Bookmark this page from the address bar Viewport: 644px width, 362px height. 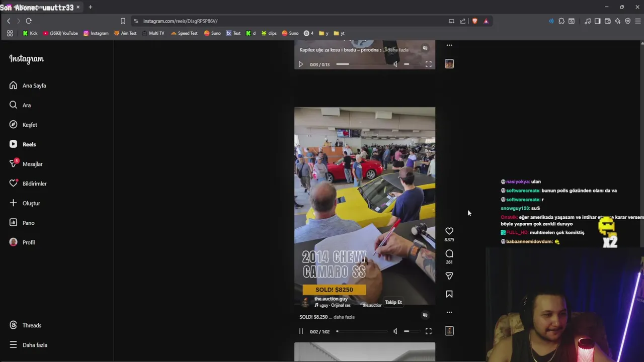click(x=123, y=21)
